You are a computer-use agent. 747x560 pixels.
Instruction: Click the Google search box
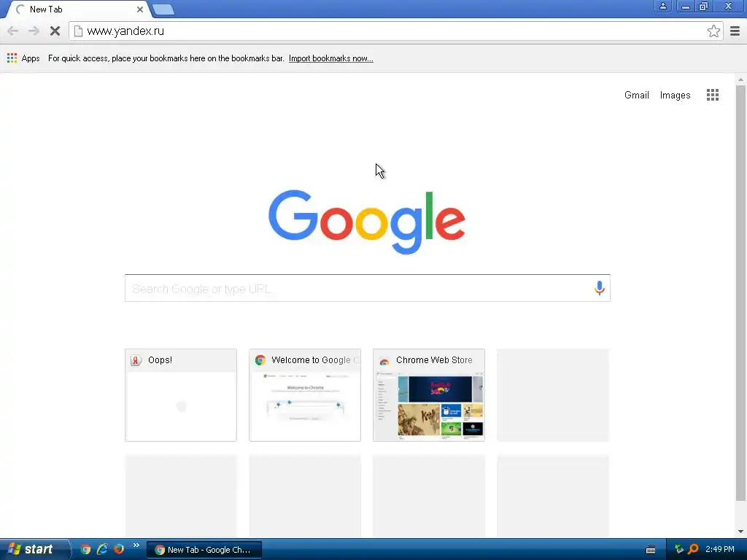click(368, 288)
